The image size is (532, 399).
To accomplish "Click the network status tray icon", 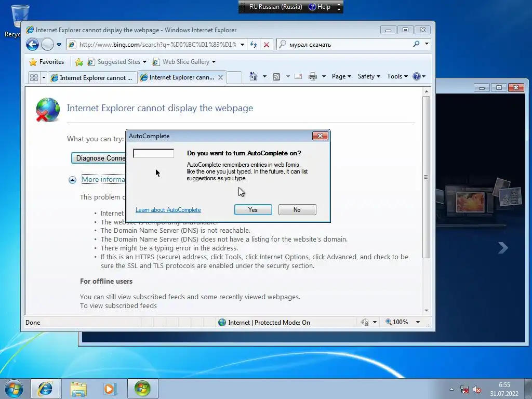I will (x=464, y=389).
